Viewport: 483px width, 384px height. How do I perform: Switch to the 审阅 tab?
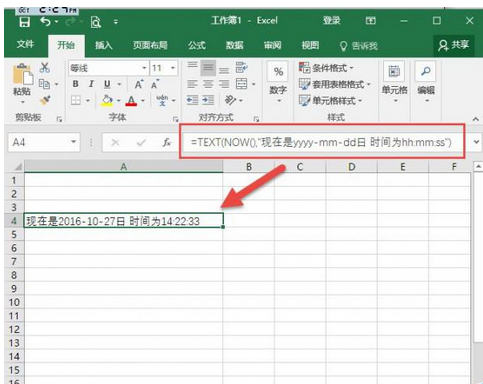click(x=272, y=45)
